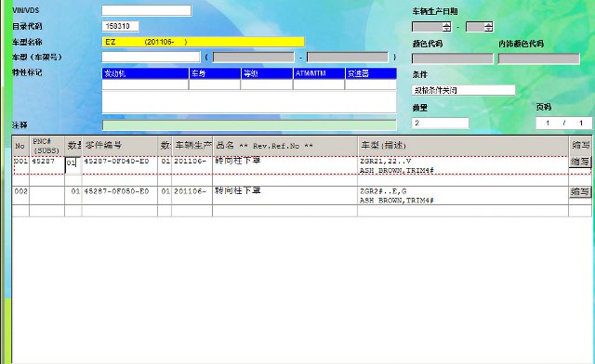Click PNC value 45287
The width and height of the screenshot is (595, 364).
pos(43,162)
